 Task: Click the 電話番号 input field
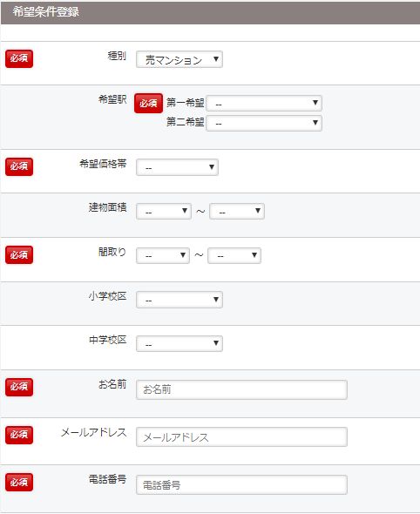pos(241,485)
